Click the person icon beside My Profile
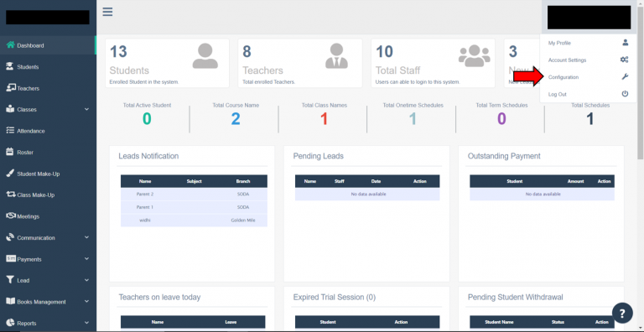Image resolution: width=644 pixels, height=332 pixels. (625, 42)
